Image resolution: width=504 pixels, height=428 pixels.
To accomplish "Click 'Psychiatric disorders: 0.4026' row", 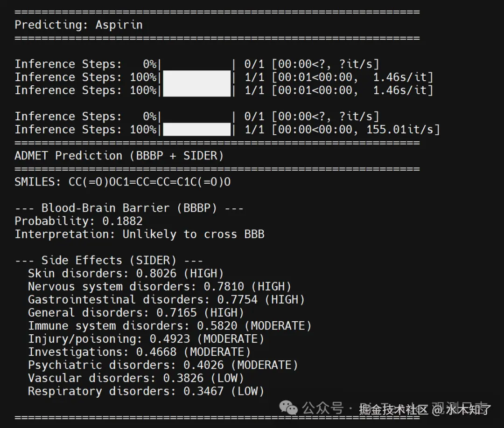I will point(163,365).
